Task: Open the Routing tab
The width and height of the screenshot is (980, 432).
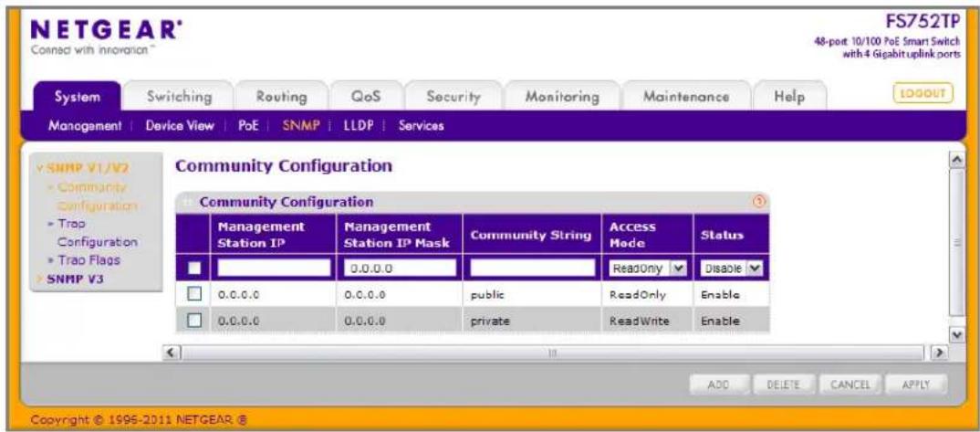Action: (x=281, y=97)
